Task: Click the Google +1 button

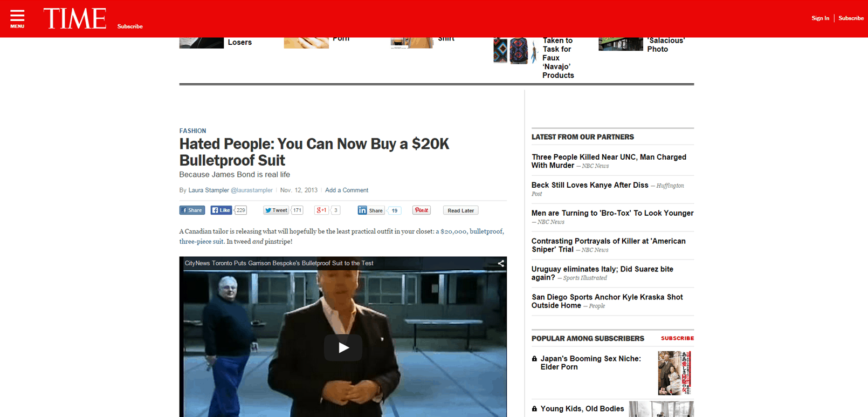Action: [x=321, y=210]
